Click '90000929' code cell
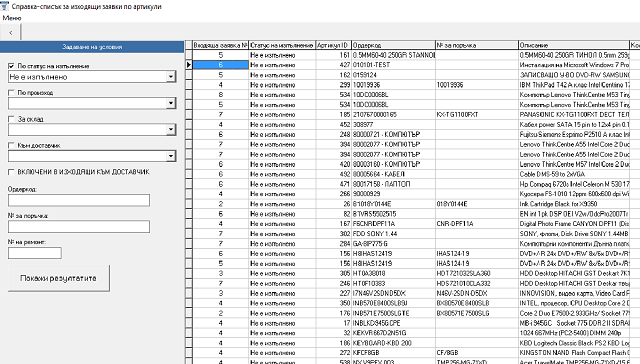The width and height of the screenshot is (640, 364). pyautogui.click(x=393, y=194)
